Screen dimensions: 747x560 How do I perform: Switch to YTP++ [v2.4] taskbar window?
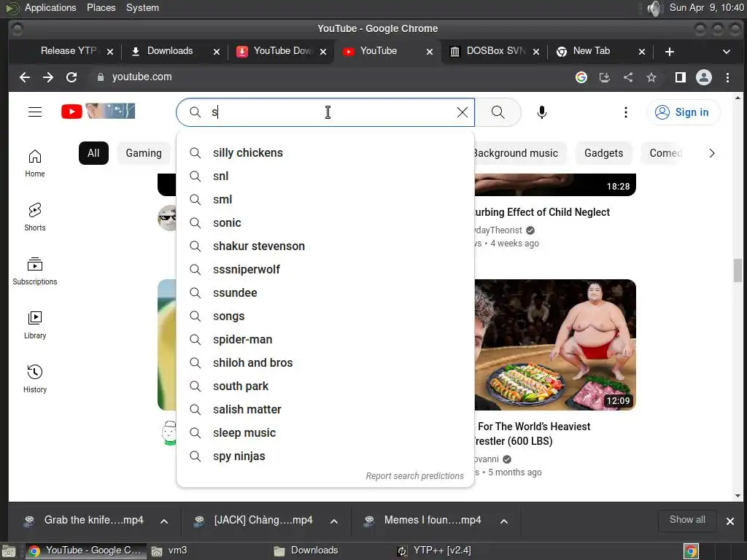click(x=435, y=551)
